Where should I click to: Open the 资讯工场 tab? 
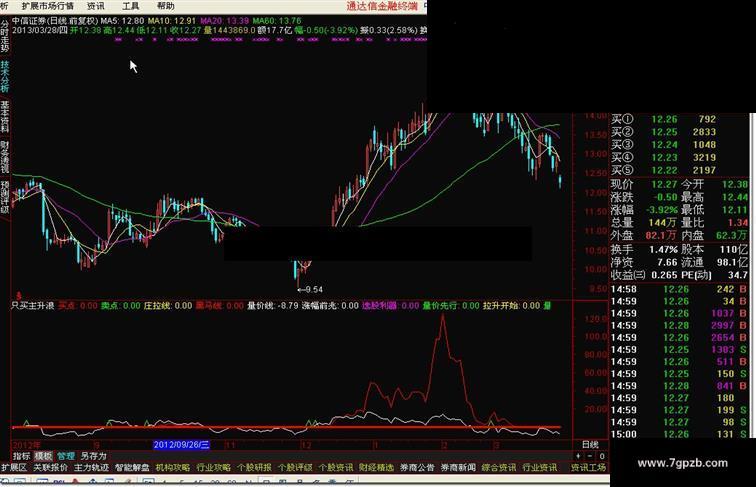tap(588, 467)
